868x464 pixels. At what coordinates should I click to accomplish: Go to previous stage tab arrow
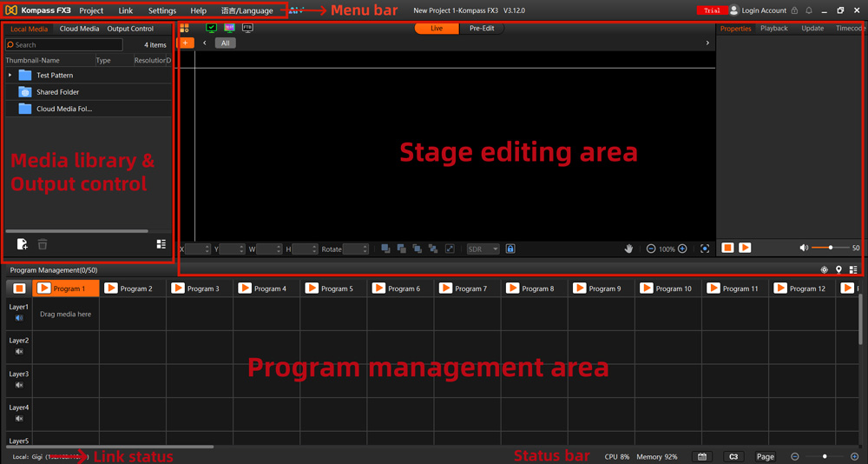[205, 43]
